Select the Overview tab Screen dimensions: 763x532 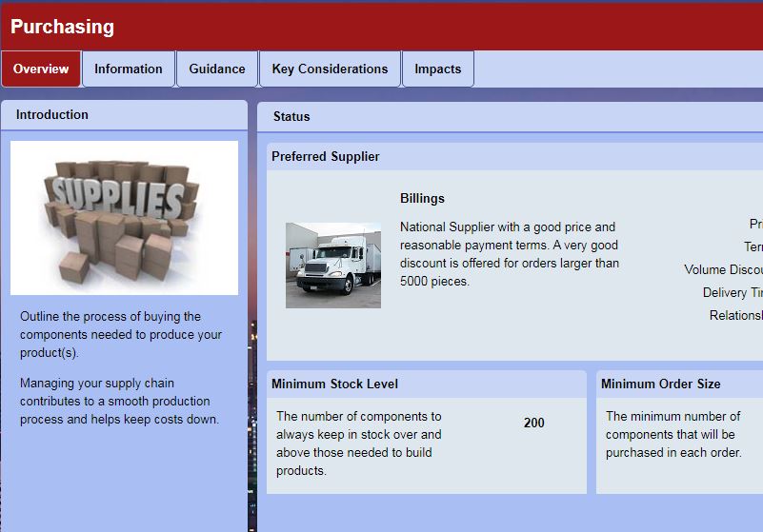tap(41, 69)
